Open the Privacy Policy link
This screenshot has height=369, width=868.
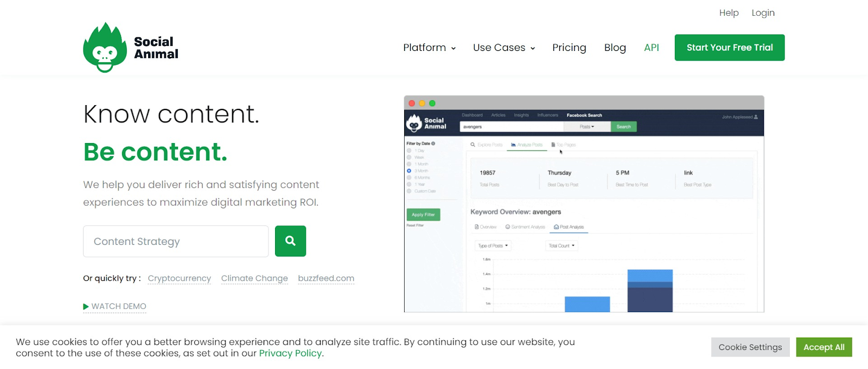pos(290,353)
